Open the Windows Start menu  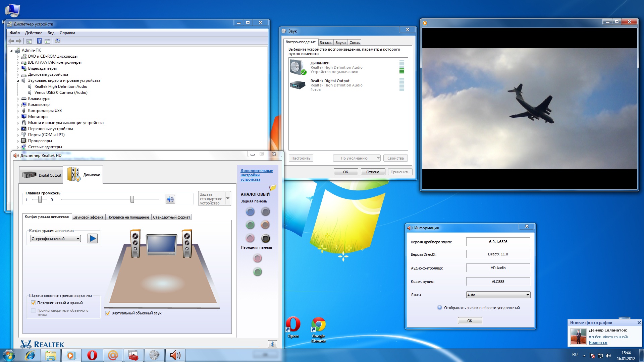click(9, 355)
